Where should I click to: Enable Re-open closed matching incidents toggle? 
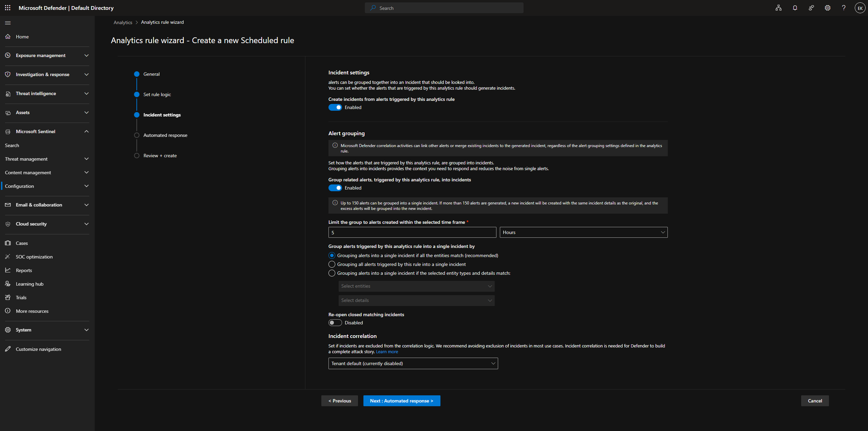click(x=335, y=323)
